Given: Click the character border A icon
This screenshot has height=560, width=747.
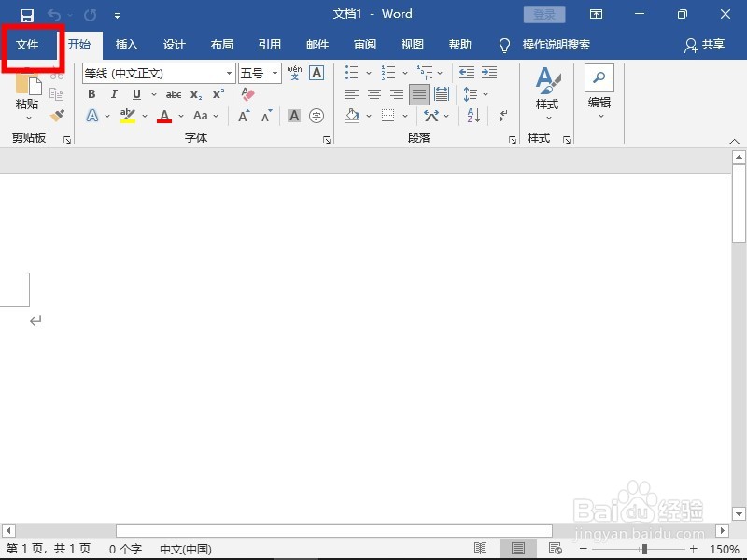Looking at the screenshot, I should click(317, 73).
